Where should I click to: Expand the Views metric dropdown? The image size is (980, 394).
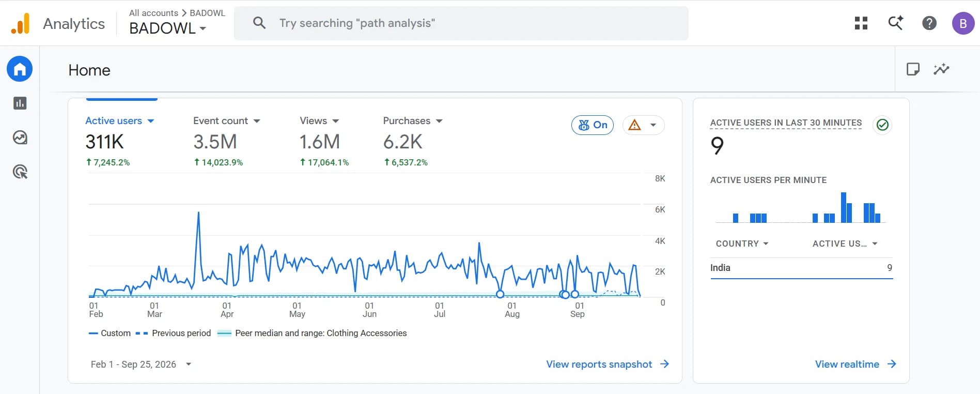(x=336, y=121)
